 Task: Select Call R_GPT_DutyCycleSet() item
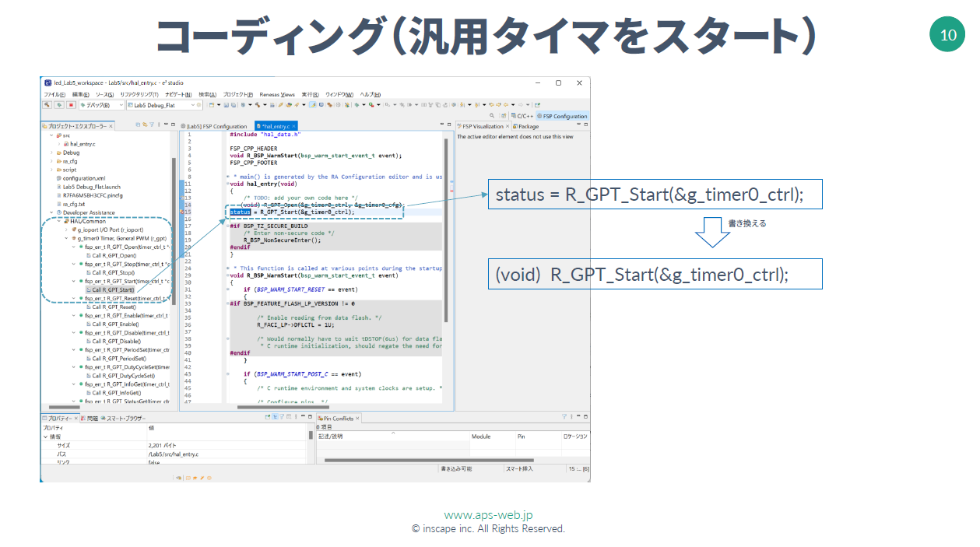[121, 375]
